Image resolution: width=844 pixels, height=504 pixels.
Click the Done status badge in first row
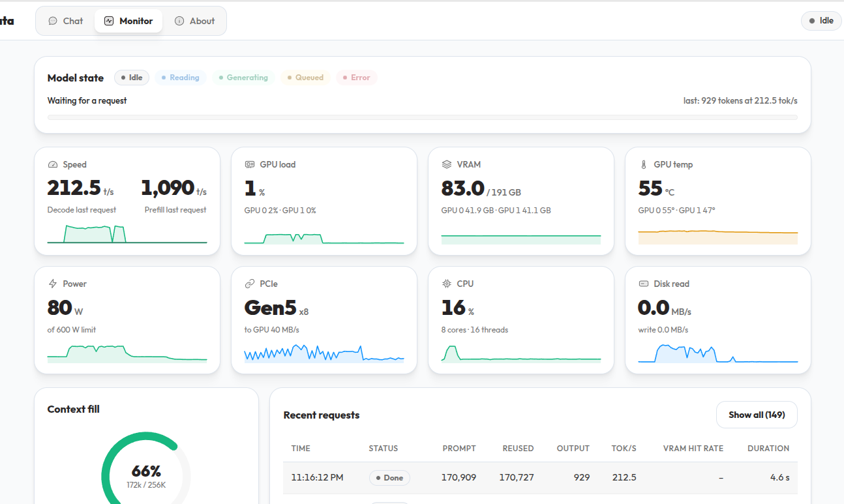(x=389, y=478)
